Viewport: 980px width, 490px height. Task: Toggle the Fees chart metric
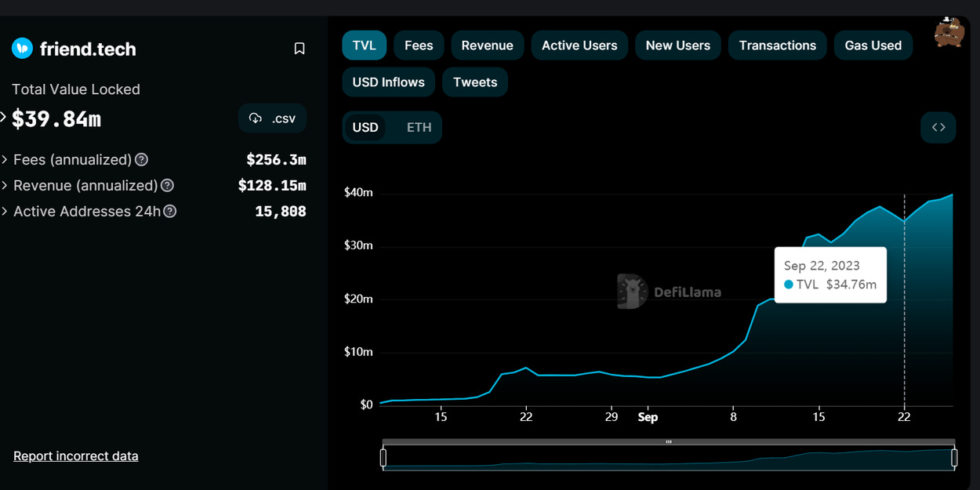pyautogui.click(x=419, y=45)
